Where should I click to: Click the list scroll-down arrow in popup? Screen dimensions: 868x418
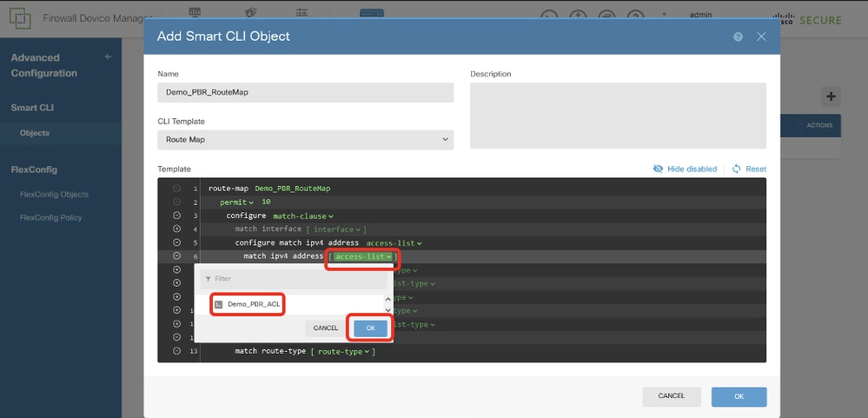(388, 310)
